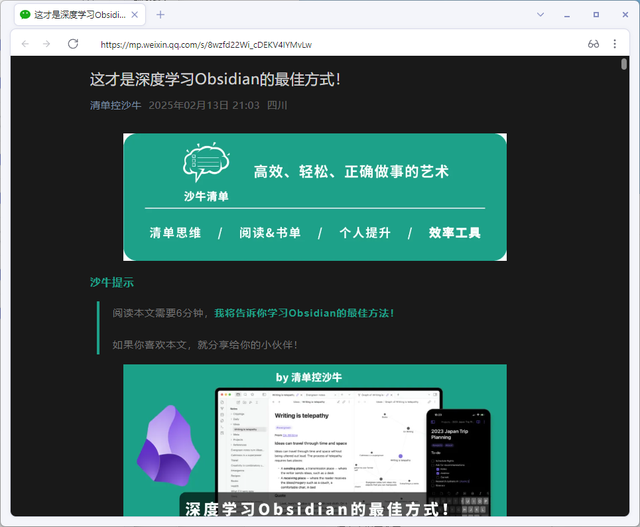This screenshot has width=640, height=527.
Task: Open author link 清单控沙牛
Action: pos(116,105)
